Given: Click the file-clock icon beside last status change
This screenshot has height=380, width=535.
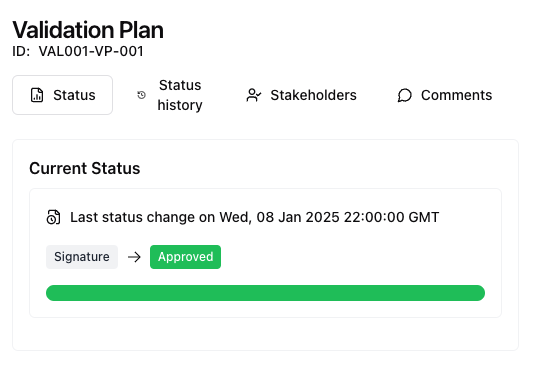Looking at the screenshot, I should click(x=53, y=217).
